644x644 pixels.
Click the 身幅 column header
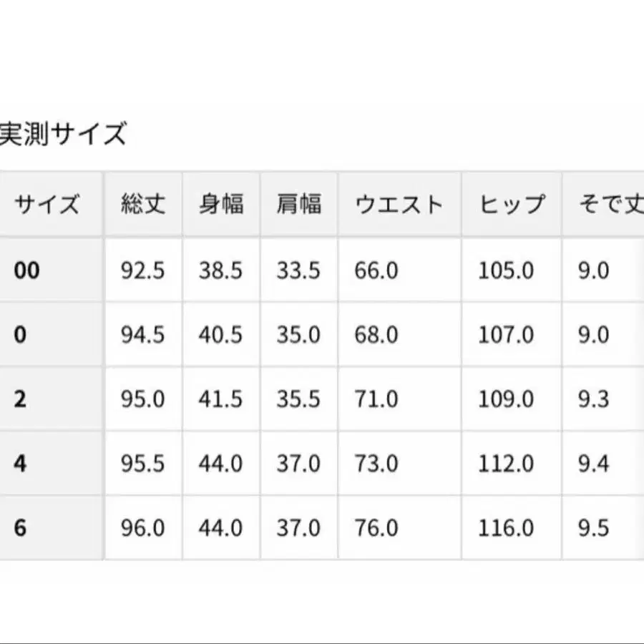[x=220, y=205]
